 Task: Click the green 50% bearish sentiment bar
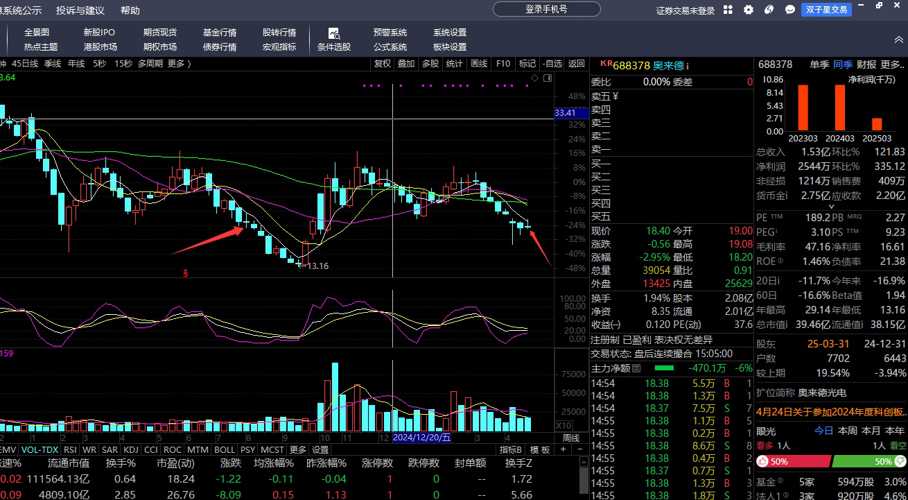click(x=869, y=462)
